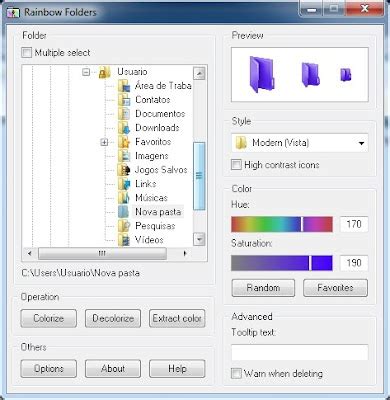
Task: Click the Imagens folder icon
Action: tap(124, 156)
